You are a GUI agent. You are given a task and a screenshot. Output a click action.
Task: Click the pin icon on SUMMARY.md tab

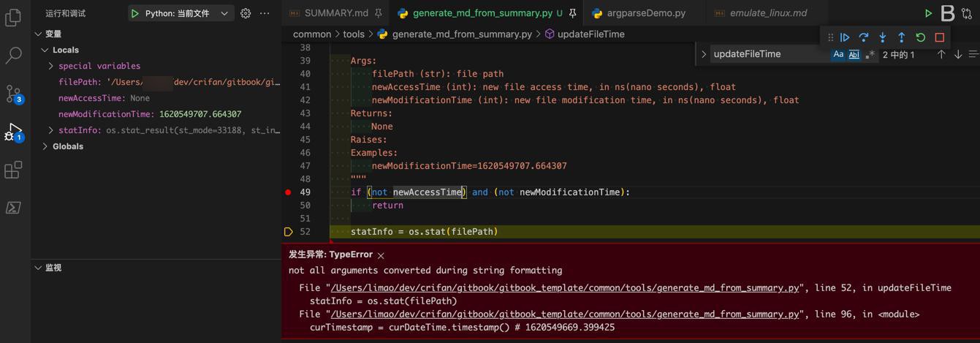(x=378, y=13)
